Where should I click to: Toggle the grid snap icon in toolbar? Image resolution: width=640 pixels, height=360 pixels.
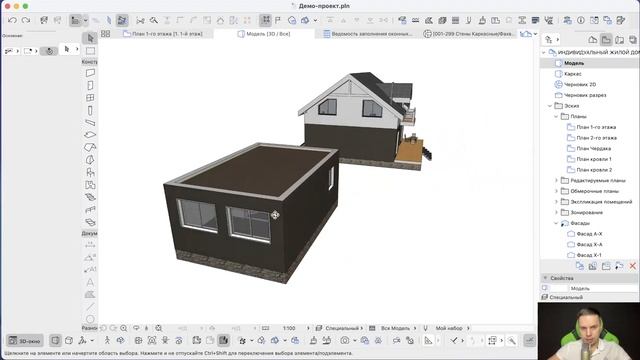tap(265, 20)
